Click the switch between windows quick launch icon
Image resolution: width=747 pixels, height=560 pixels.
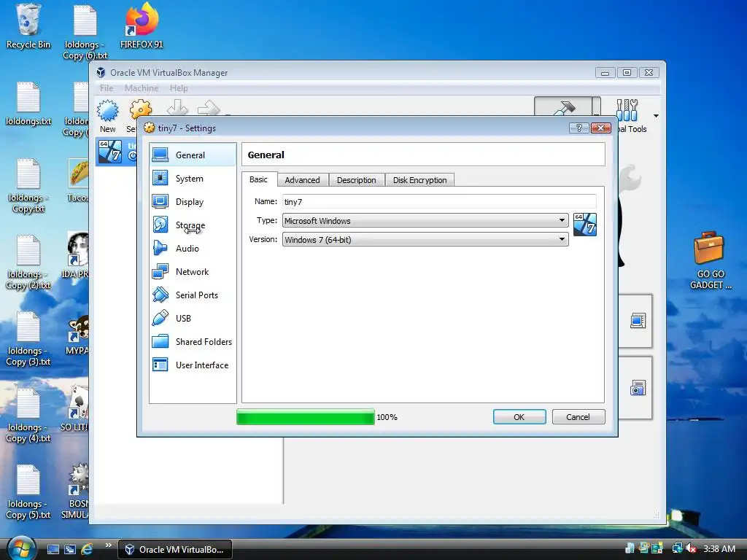(x=70, y=549)
